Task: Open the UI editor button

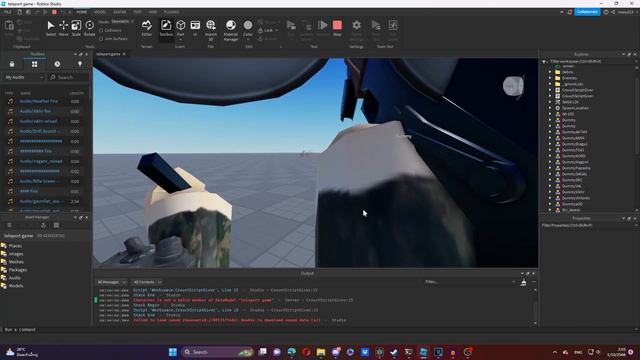Action: point(195,28)
